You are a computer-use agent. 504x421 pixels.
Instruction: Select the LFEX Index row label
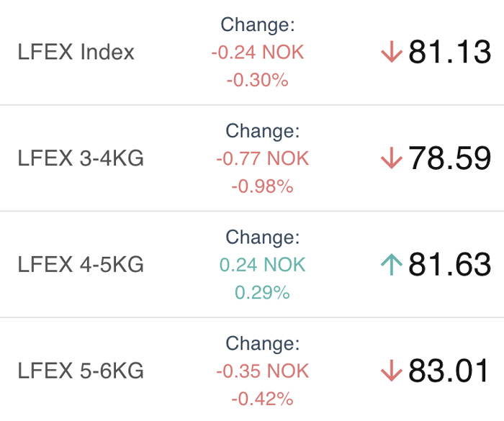click(x=76, y=52)
